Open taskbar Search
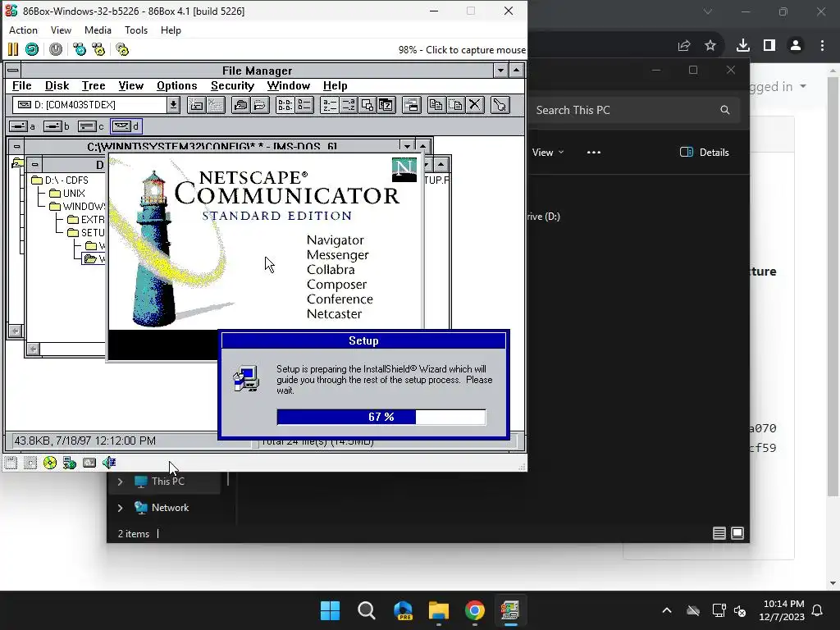840x630 pixels. (367, 610)
